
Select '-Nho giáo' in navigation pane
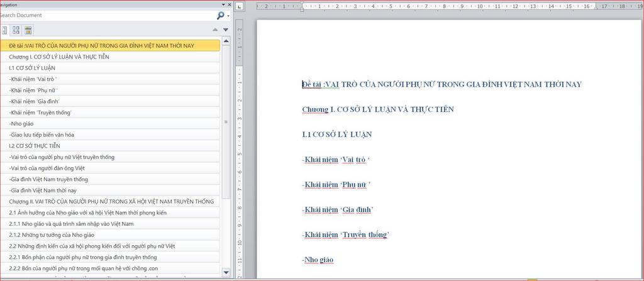click(110, 123)
